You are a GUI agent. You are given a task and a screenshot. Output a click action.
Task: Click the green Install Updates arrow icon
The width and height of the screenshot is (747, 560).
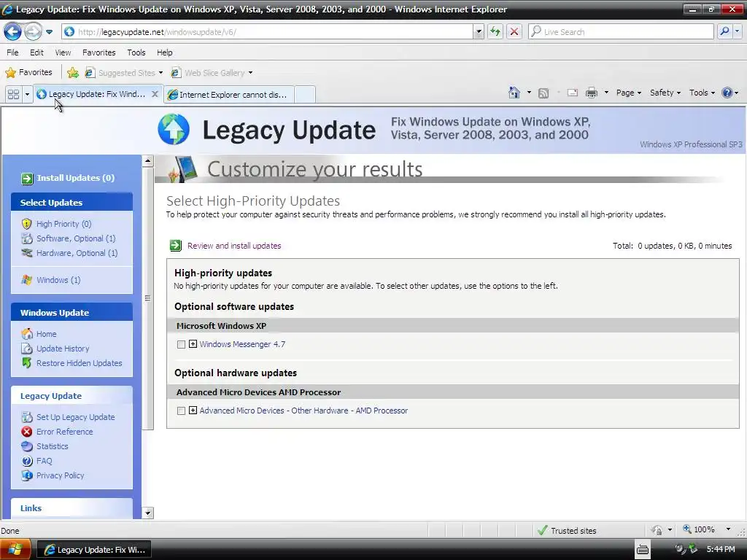[x=27, y=179]
